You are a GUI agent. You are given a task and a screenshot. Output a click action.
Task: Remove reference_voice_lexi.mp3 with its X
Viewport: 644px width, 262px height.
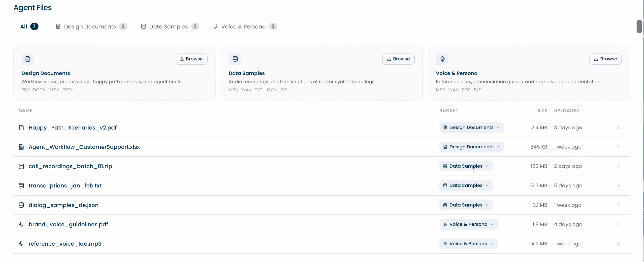(618, 243)
